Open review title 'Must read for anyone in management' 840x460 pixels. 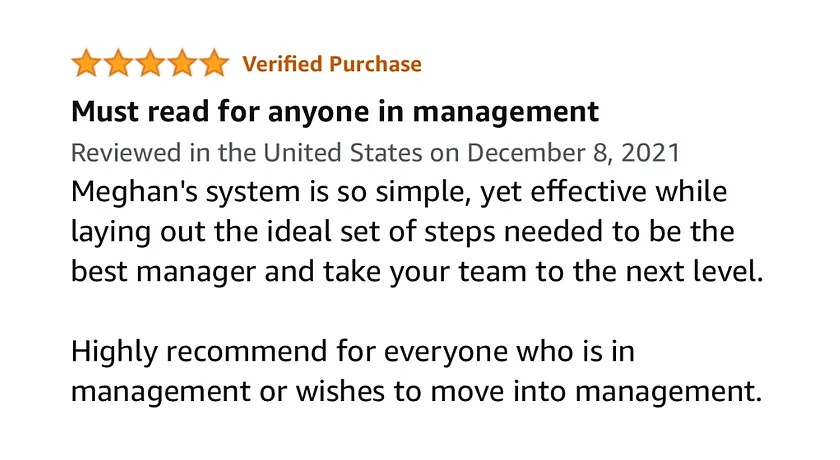pos(335,111)
